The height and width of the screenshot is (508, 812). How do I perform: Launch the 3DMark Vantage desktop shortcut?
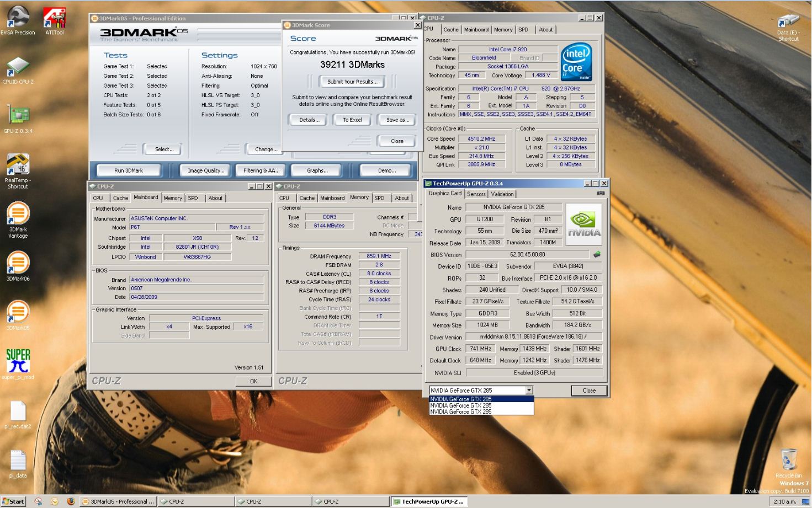18,220
